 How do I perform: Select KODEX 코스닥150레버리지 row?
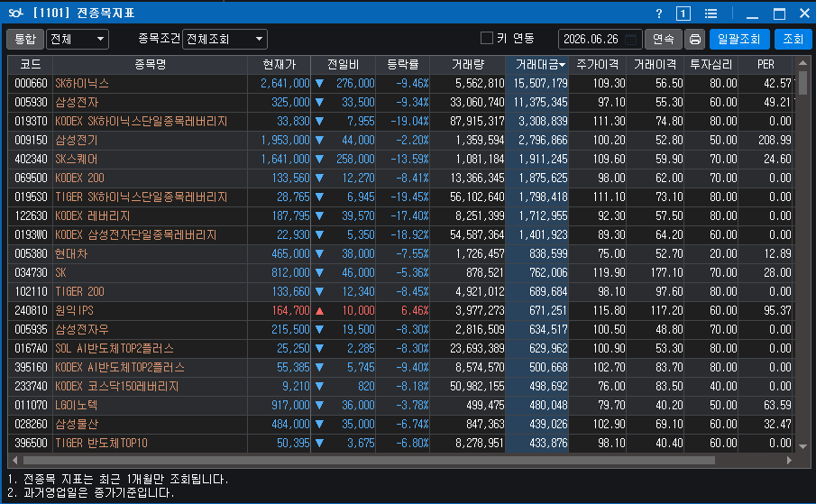coord(400,387)
